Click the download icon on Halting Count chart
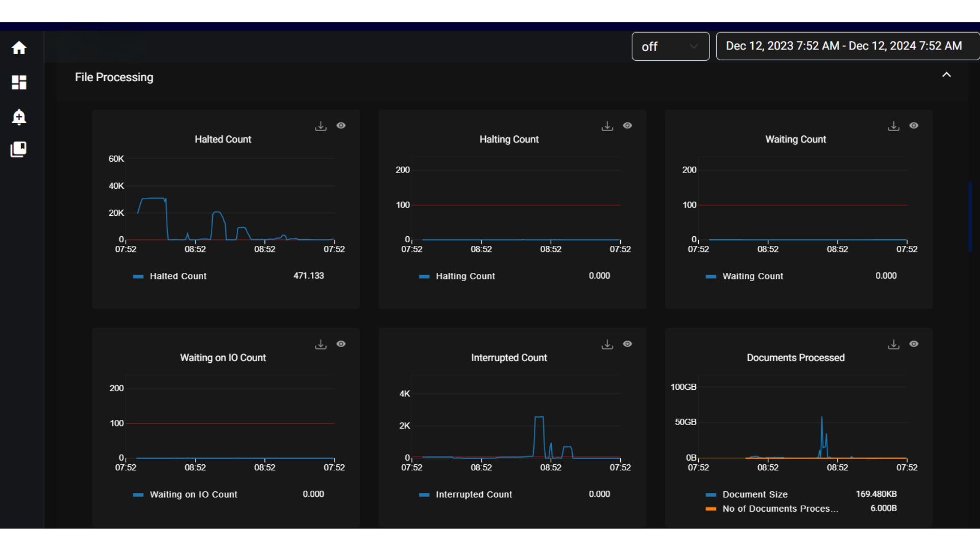 607,126
